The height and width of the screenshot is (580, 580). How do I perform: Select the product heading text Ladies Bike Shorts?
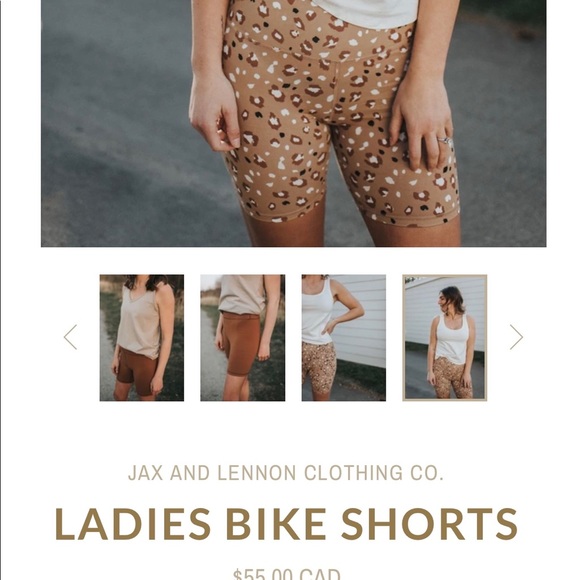coord(286,524)
